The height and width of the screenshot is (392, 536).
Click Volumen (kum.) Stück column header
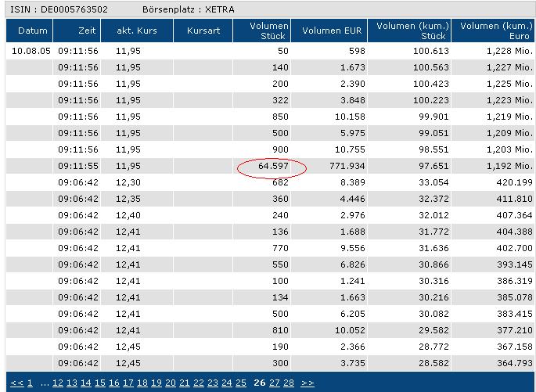pyautogui.click(x=409, y=31)
